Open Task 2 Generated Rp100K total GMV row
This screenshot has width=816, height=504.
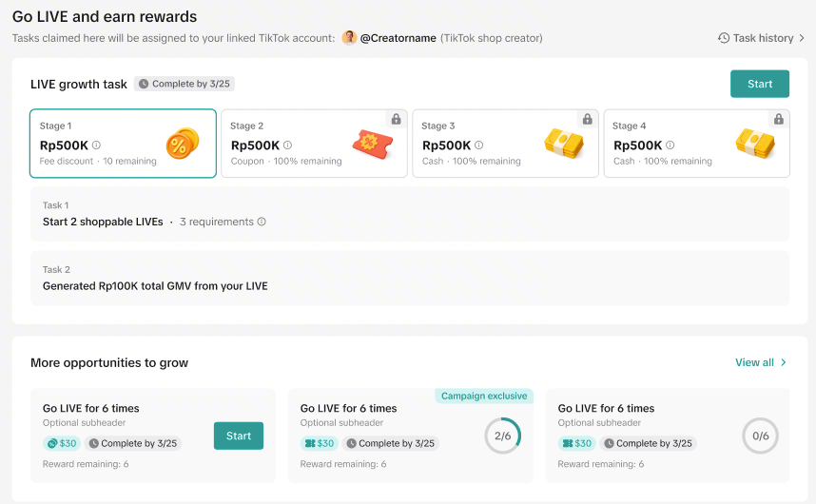click(x=410, y=278)
